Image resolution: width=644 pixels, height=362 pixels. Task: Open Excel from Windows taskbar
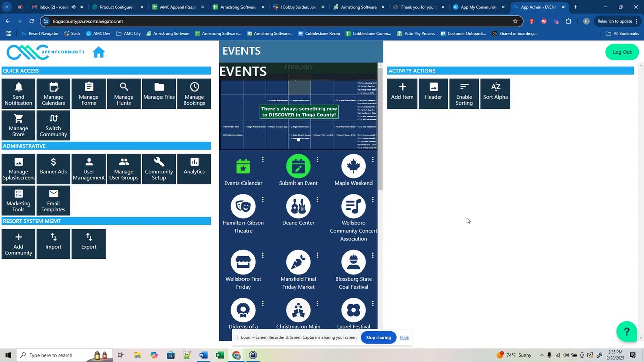click(220, 355)
